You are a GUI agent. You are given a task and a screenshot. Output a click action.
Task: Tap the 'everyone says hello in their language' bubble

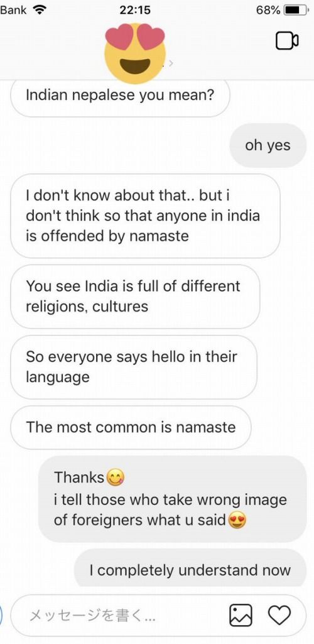point(133,367)
